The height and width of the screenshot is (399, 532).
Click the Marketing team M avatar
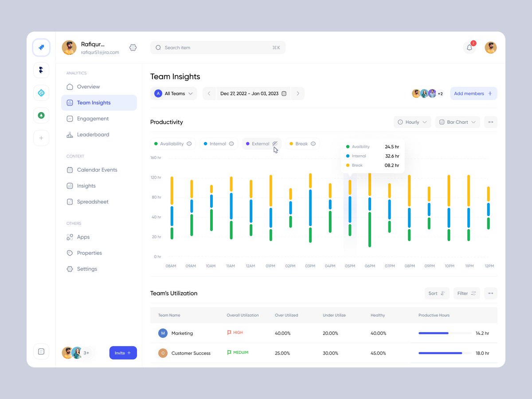163,333
